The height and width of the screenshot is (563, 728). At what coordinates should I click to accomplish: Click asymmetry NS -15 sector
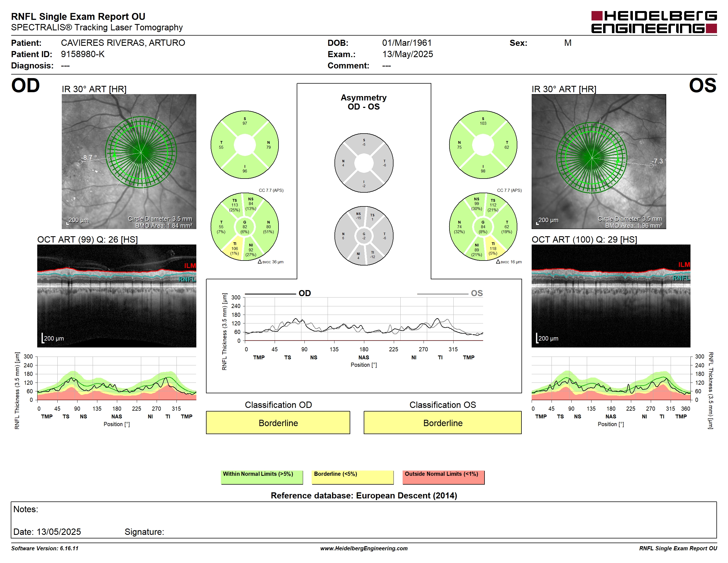pyautogui.click(x=358, y=216)
